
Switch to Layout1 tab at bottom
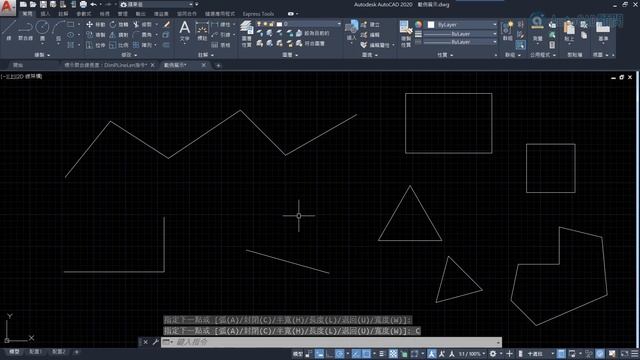[x=35, y=351]
